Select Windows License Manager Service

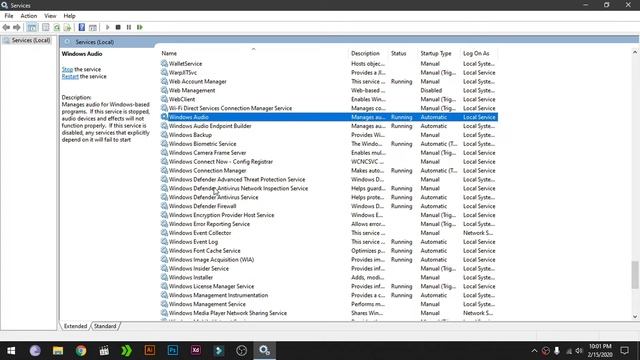[x=329, y=287]
